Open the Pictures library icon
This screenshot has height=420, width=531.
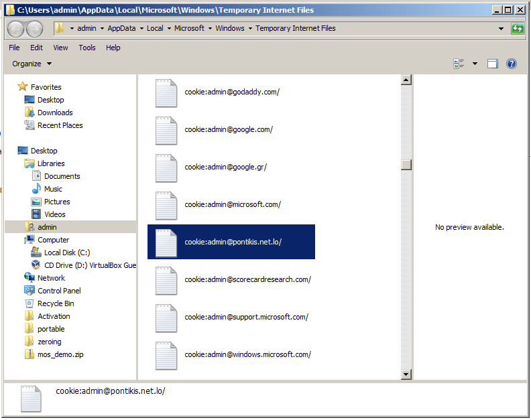point(36,202)
